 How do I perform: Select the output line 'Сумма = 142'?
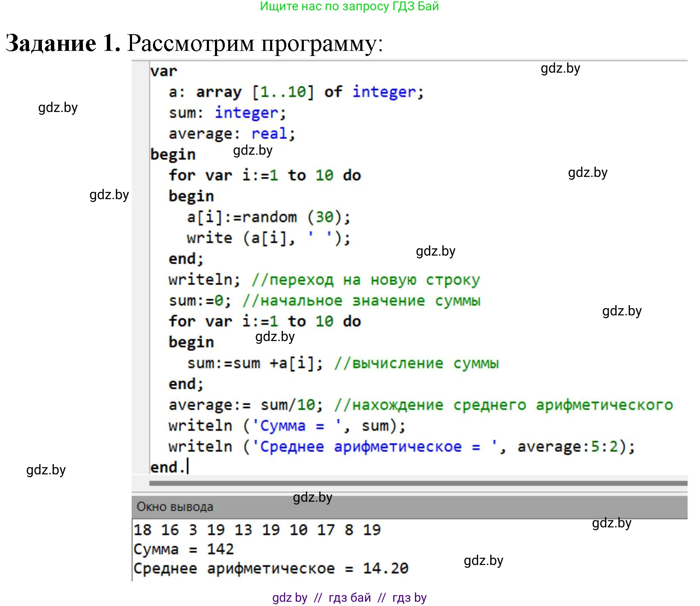(183, 548)
